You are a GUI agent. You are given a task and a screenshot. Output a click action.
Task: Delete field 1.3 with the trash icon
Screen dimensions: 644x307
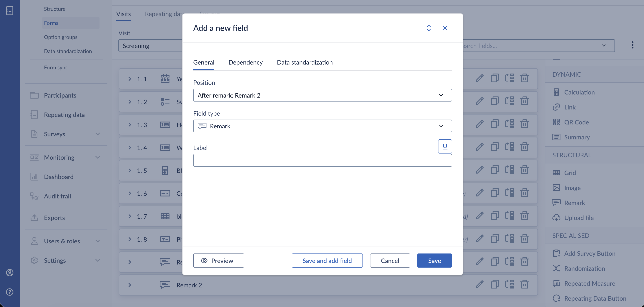click(x=524, y=124)
